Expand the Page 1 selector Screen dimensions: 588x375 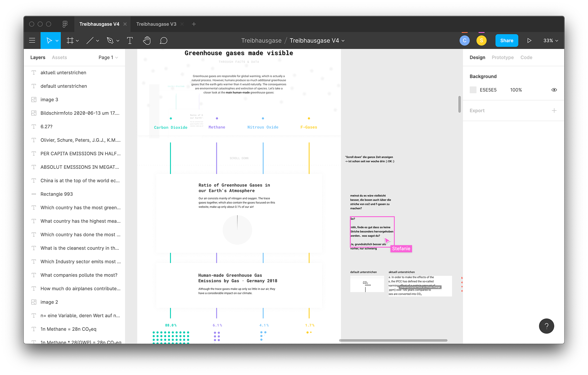(108, 58)
